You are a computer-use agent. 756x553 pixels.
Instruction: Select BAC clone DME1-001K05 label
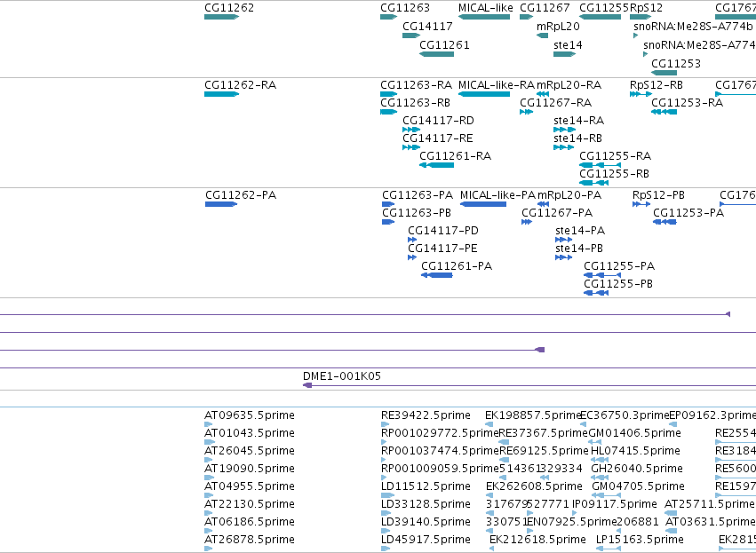(342, 375)
